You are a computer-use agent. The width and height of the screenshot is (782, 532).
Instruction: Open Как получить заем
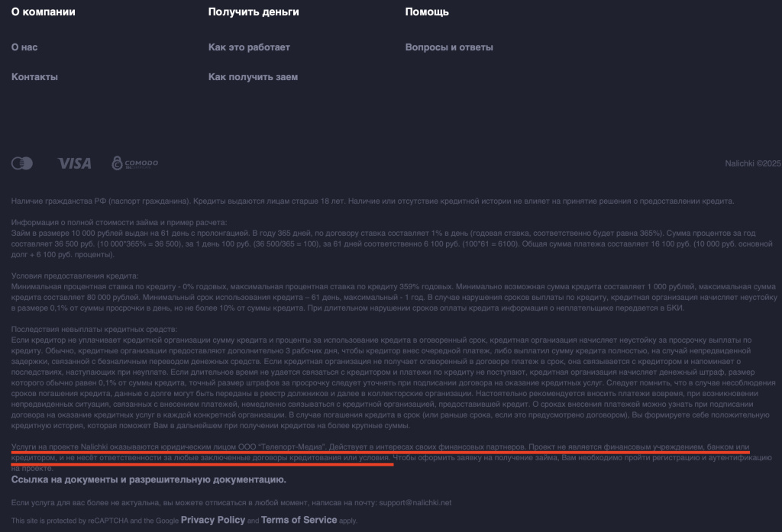[x=252, y=76]
